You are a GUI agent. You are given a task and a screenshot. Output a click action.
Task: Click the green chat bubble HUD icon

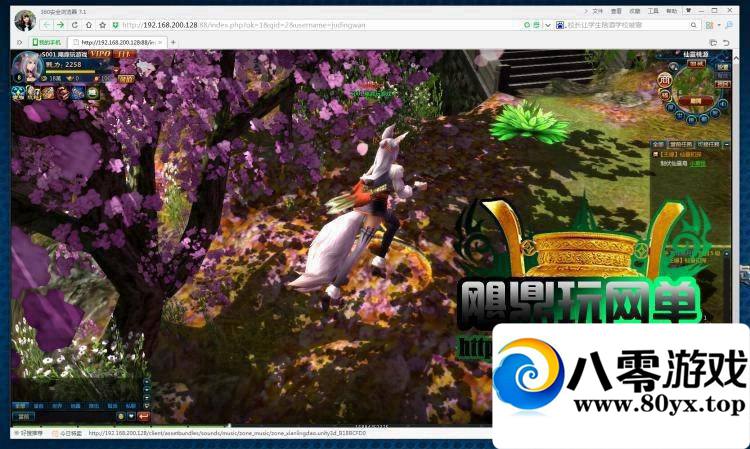[93, 92]
